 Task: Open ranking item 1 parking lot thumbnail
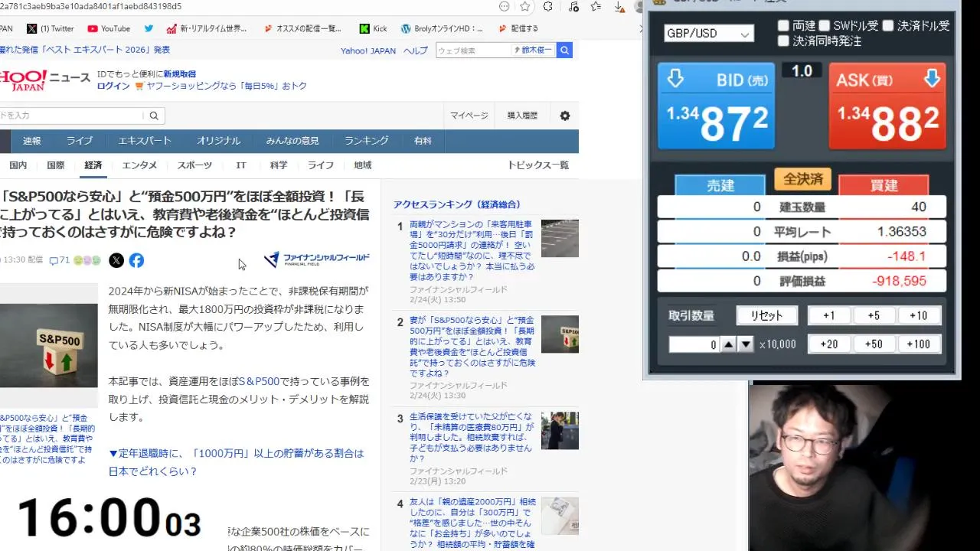[x=560, y=238]
